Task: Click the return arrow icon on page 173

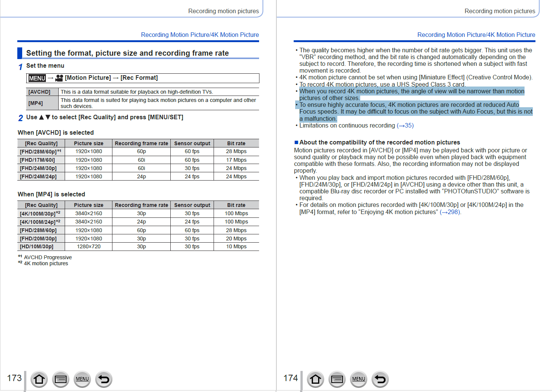Action: point(104,379)
